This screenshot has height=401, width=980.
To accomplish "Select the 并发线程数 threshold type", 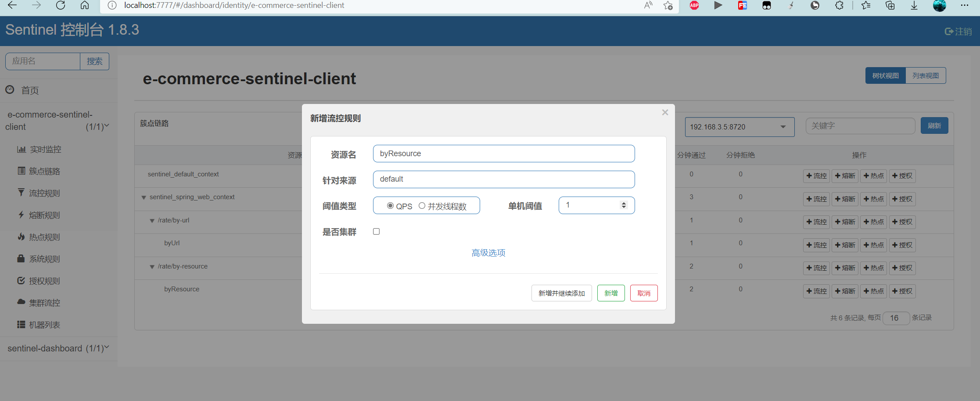I will 422,206.
